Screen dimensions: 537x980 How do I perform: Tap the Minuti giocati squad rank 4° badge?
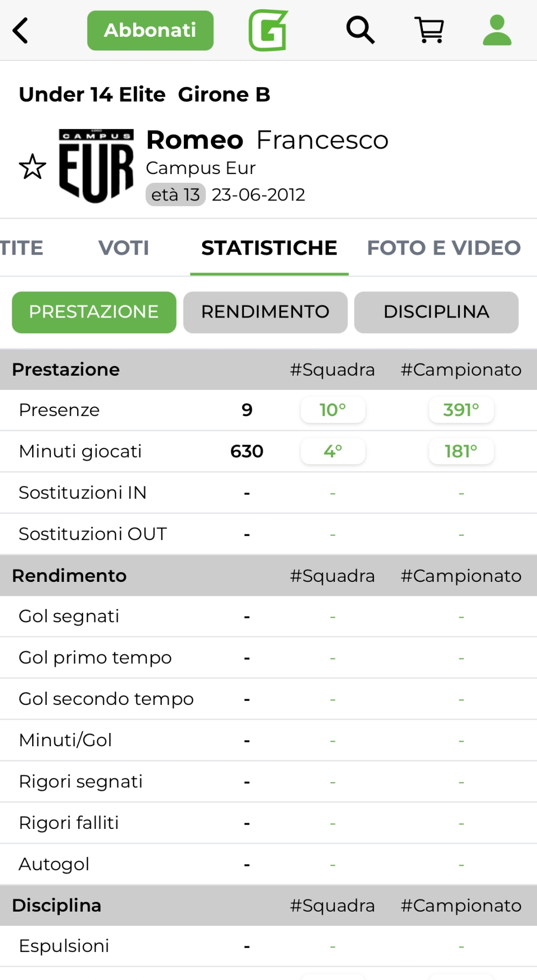tap(333, 451)
